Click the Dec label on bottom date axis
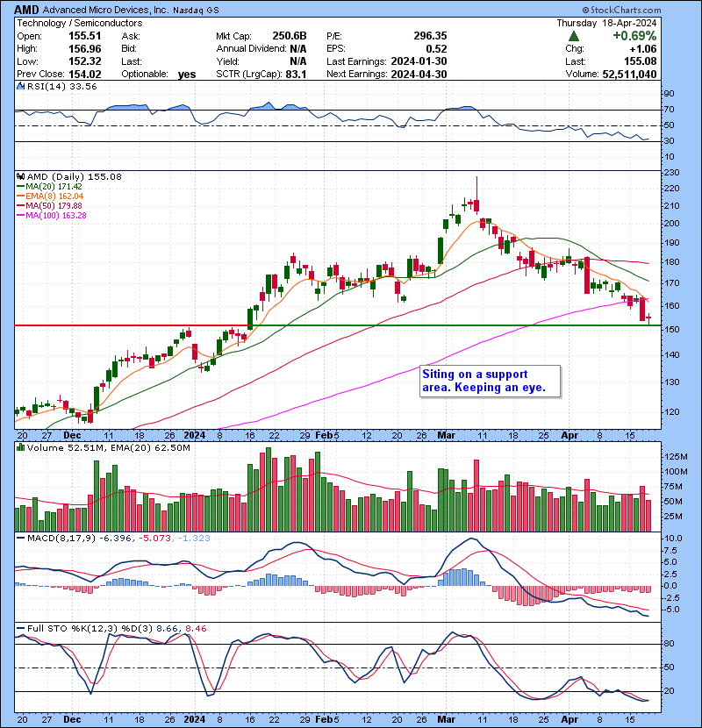 coord(72,719)
